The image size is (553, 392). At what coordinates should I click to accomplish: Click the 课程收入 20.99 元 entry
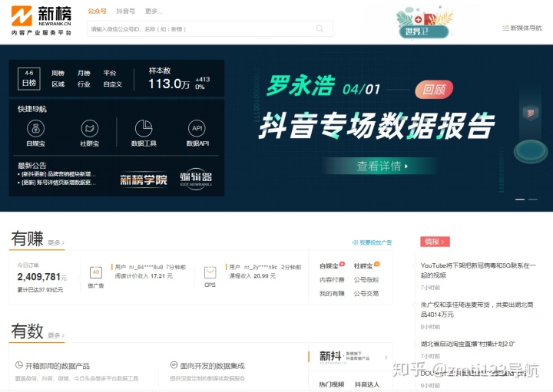(252, 275)
